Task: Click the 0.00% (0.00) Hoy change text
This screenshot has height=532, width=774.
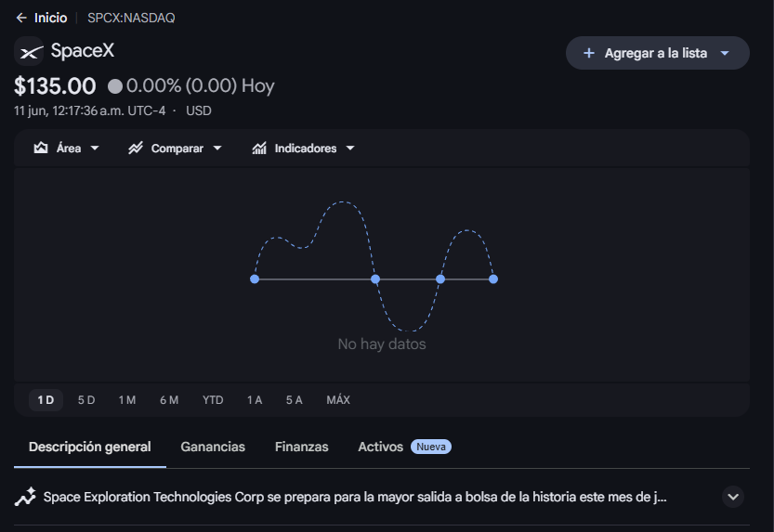Action: (x=201, y=86)
